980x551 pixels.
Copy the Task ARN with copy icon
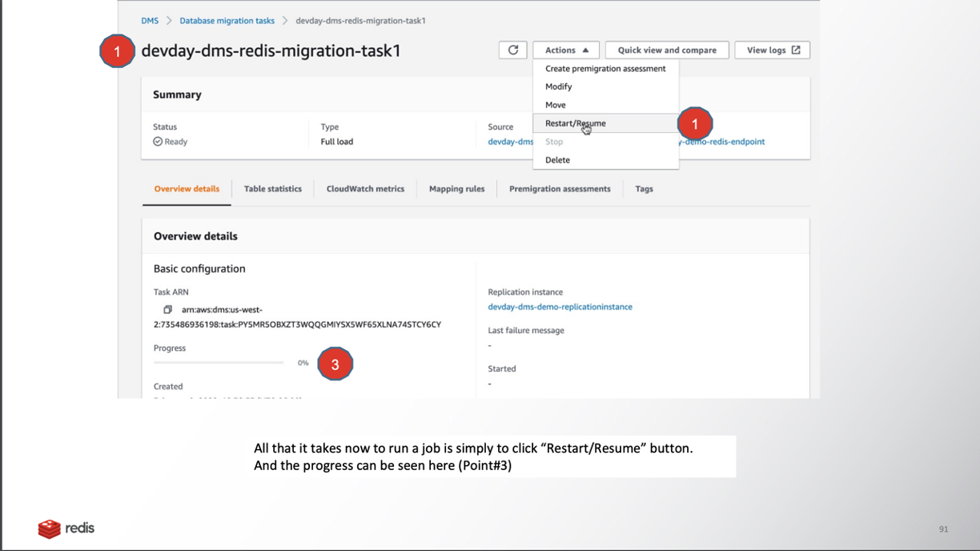(x=167, y=310)
